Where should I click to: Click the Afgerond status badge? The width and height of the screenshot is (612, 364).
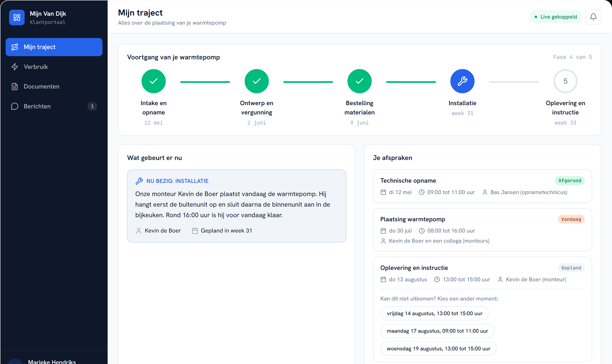pos(569,180)
